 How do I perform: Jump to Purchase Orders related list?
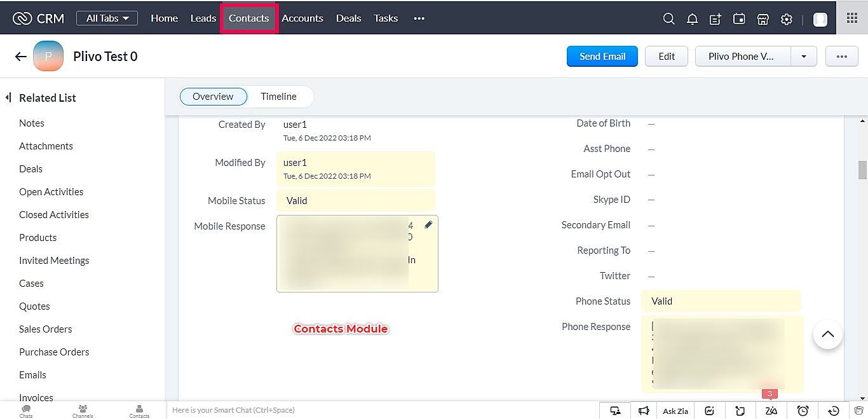click(x=54, y=352)
